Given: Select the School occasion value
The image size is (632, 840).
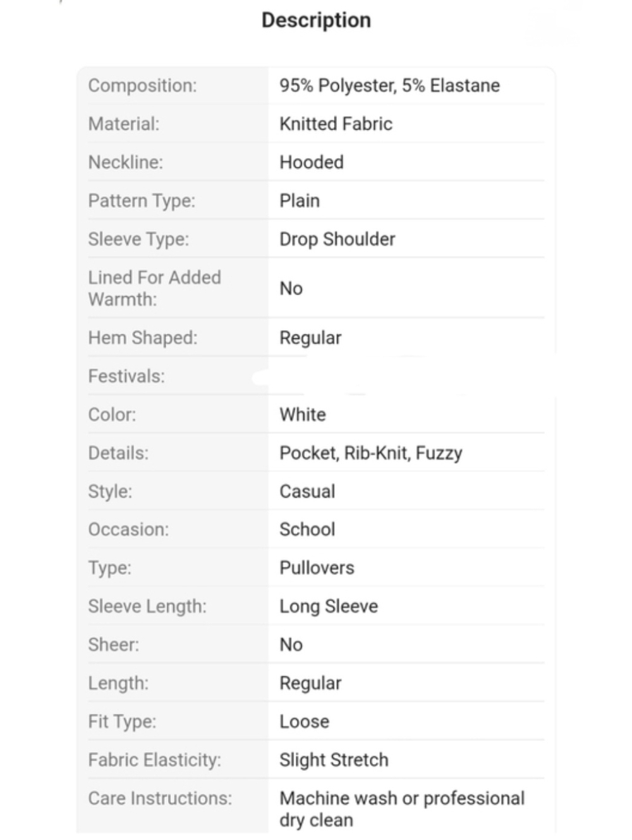Looking at the screenshot, I should pos(307,530).
